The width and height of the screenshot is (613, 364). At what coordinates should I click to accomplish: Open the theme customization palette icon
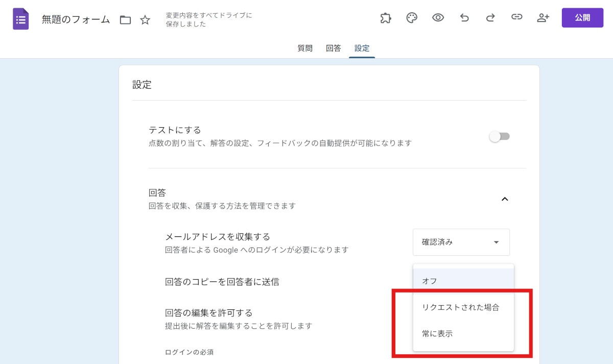coord(412,17)
